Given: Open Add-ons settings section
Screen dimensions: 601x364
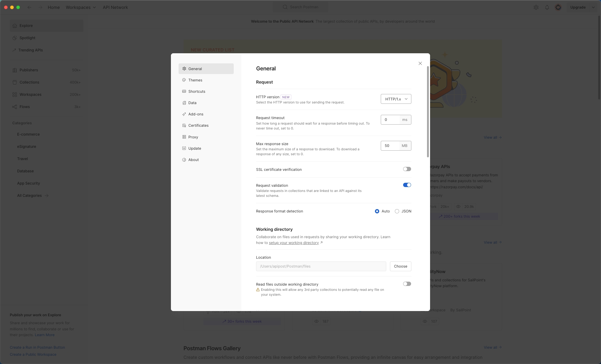Looking at the screenshot, I should pyautogui.click(x=206, y=114).
